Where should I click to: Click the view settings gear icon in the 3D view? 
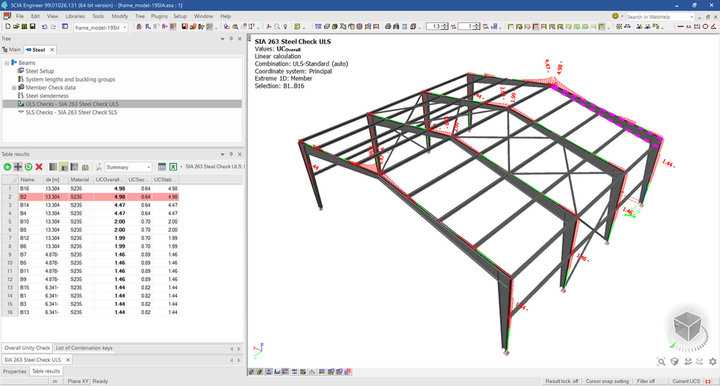713,362
